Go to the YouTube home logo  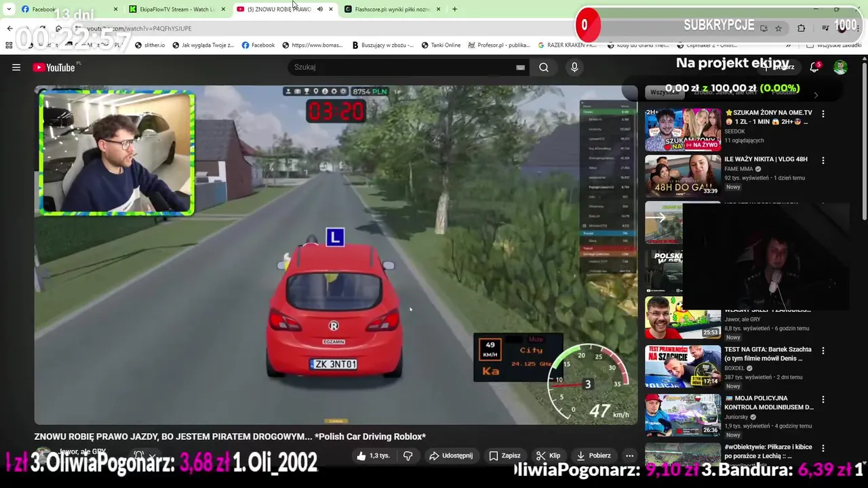point(54,67)
